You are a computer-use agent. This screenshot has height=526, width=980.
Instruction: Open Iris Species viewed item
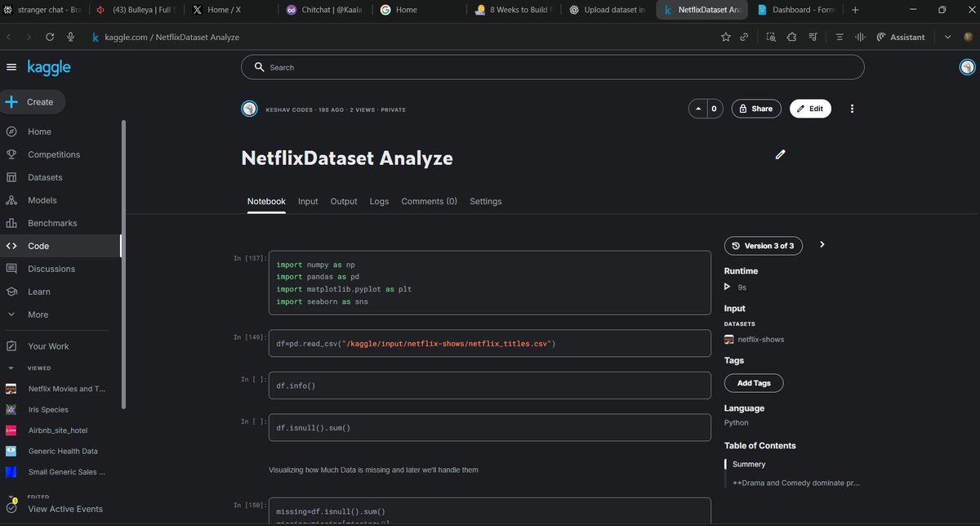tap(48, 409)
